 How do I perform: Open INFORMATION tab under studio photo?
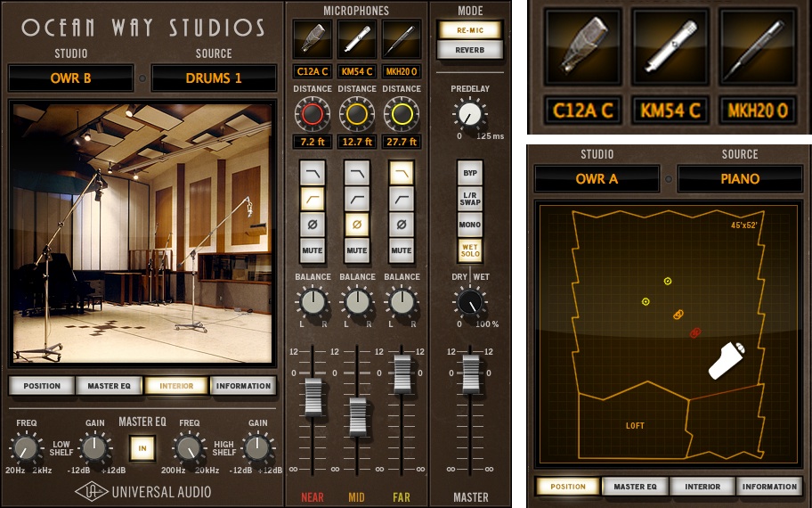click(243, 386)
